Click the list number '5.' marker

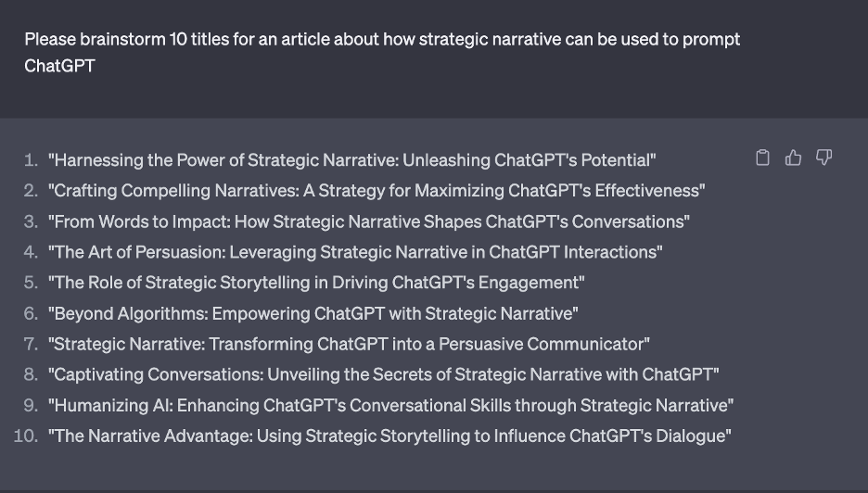tap(31, 283)
